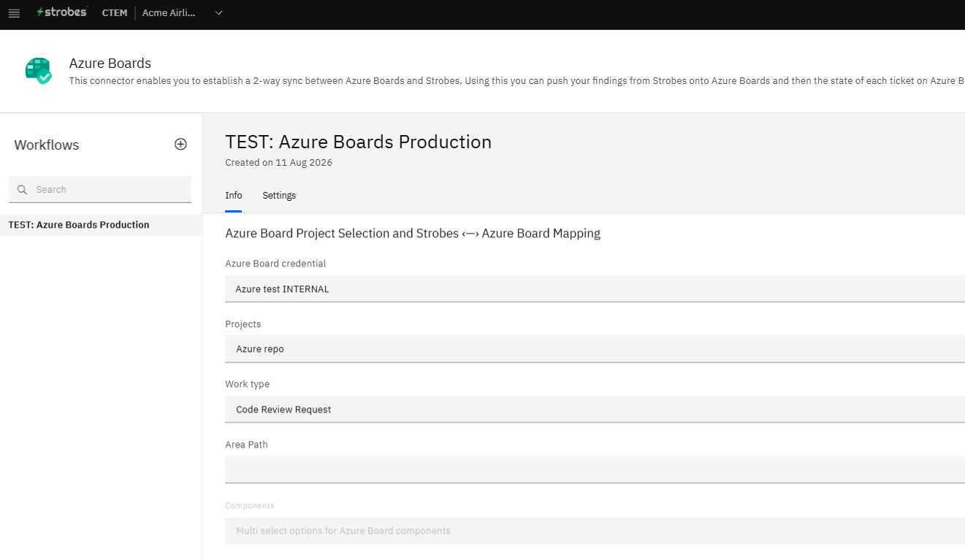Click the Strobes logo
The height and width of the screenshot is (560, 965).
(x=62, y=12)
